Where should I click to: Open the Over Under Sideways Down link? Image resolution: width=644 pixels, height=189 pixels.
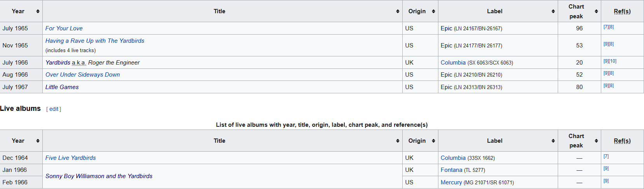pyautogui.click(x=82, y=75)
